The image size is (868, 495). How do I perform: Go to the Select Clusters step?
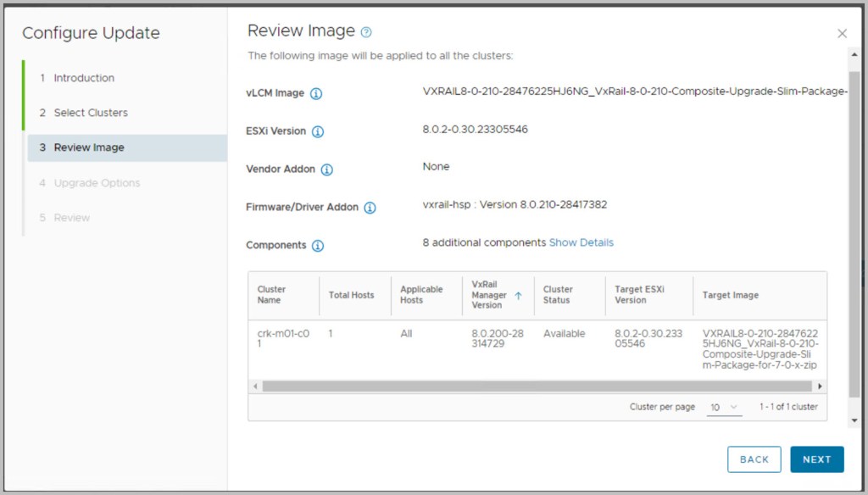(x=90, y=113)
